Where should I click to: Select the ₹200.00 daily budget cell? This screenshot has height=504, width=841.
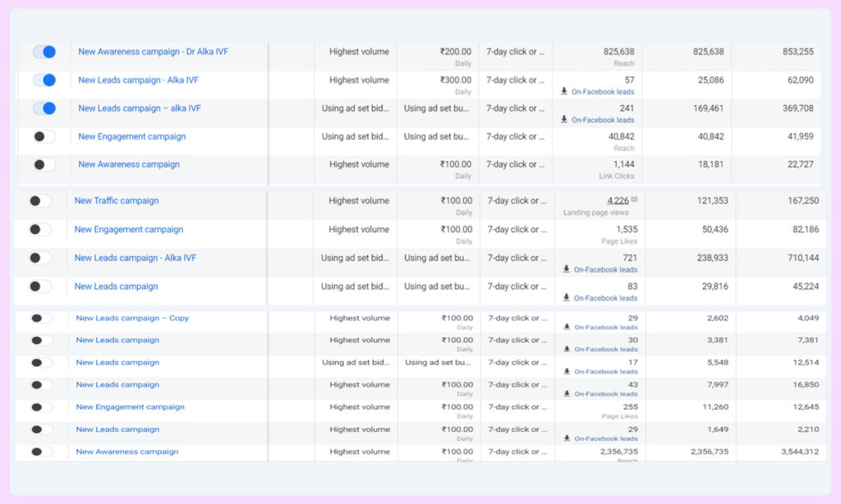(439, 57)
